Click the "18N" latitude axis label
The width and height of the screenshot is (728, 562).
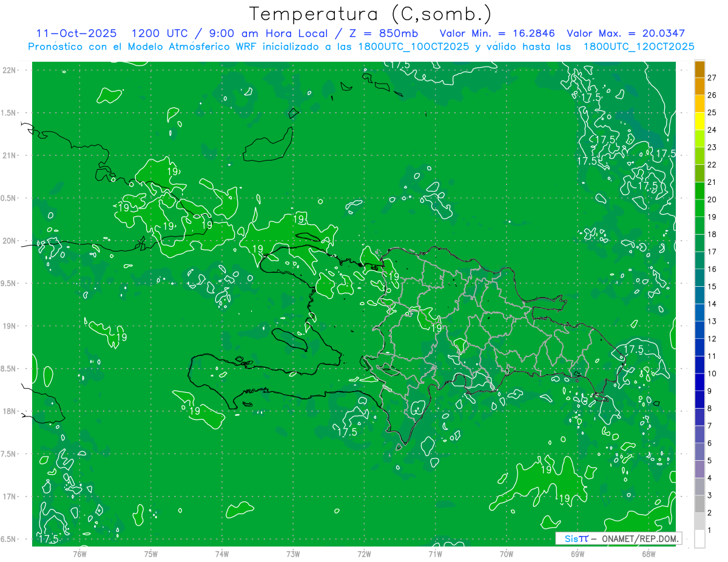(10, 411)
